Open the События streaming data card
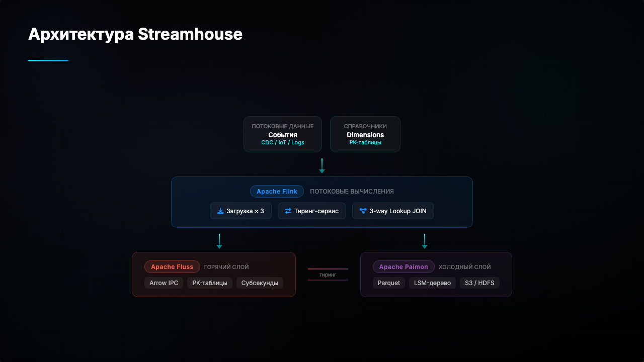Screen dimensions: 644x362 (283, 134)
